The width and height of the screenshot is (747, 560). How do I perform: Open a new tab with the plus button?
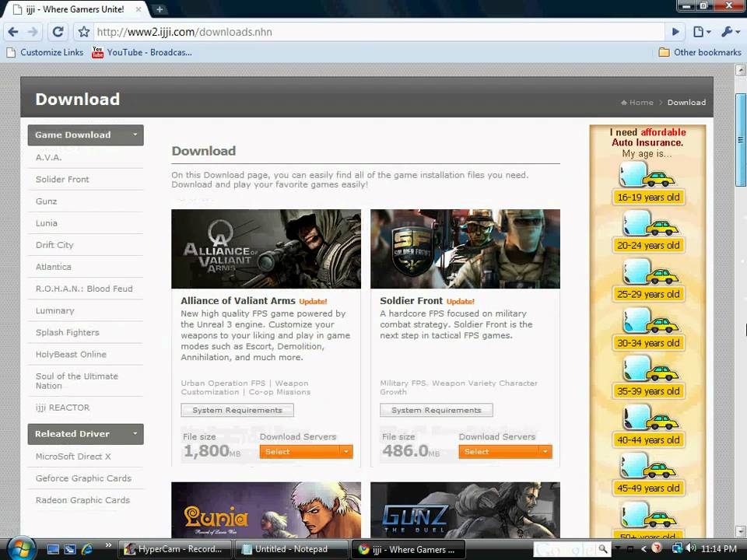coord(159,9)
